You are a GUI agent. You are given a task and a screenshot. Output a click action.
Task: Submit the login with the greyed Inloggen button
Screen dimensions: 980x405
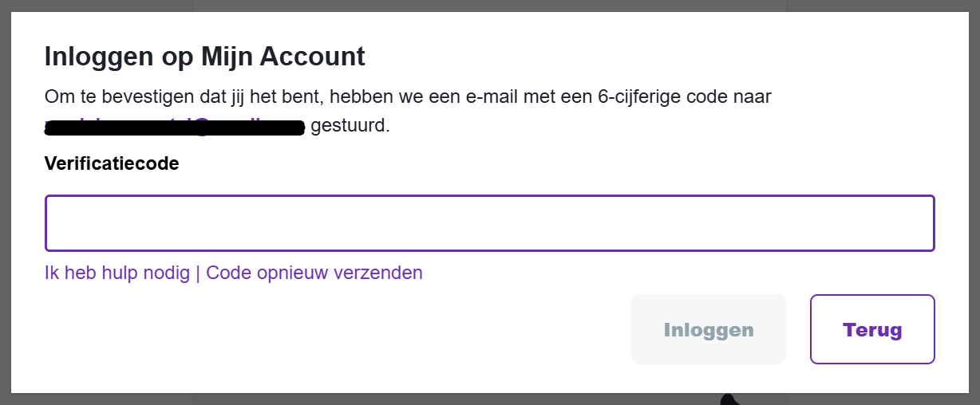[708, 329]
